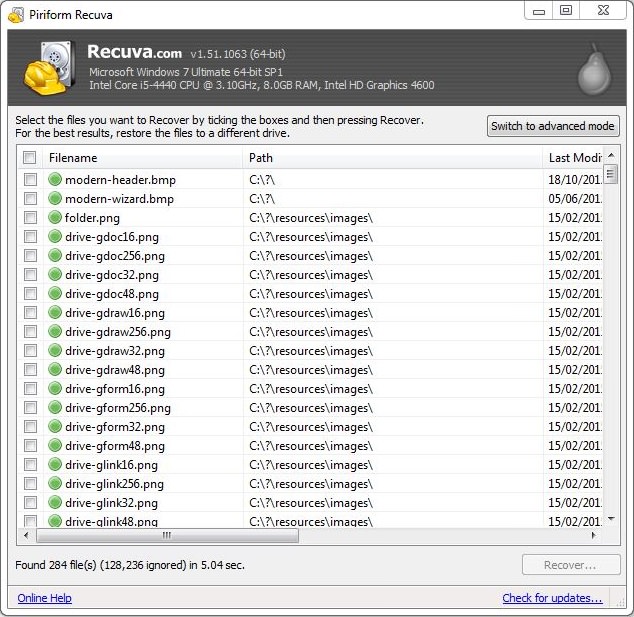The height and width of the screenshot is (617, 634).
Task: Tick checkbox for drive-glink32.png
Action: pos(30,502)
